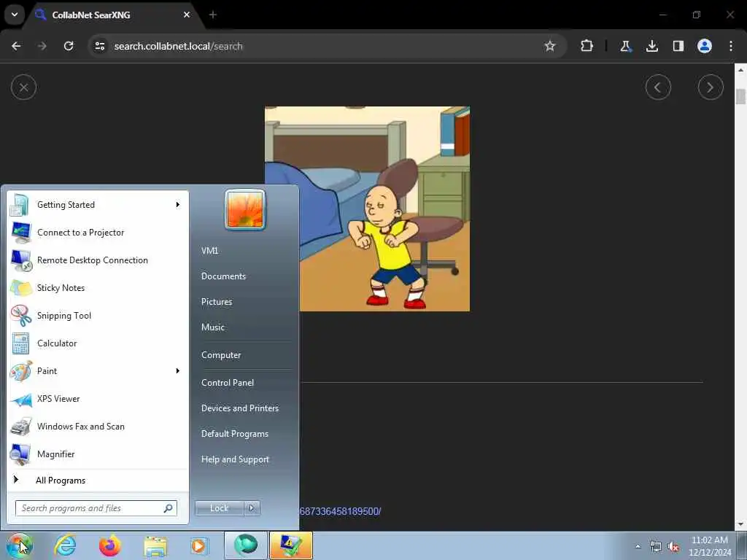Expand Paint recent files arrow
This screenshot has width=747, height=560.
[178, 370]
